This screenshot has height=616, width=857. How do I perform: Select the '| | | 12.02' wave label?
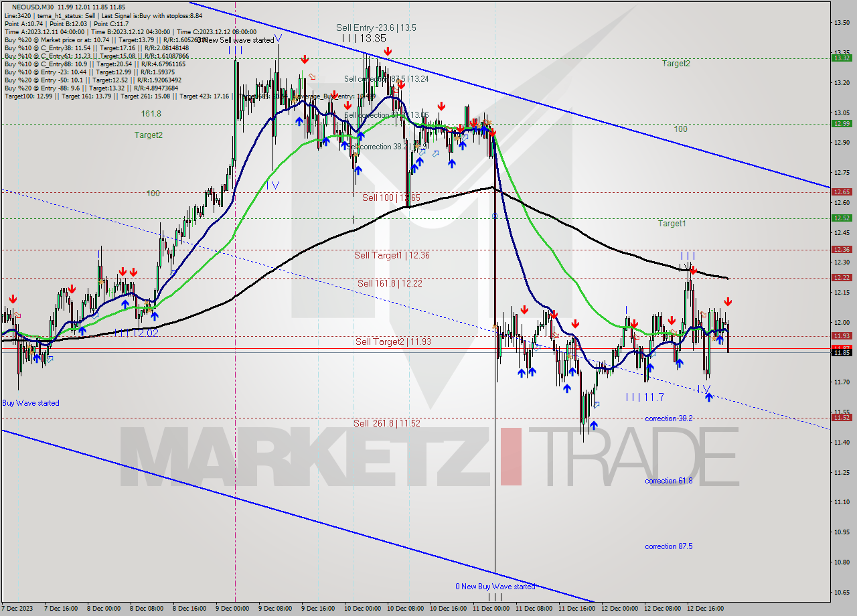coord(136,333)
